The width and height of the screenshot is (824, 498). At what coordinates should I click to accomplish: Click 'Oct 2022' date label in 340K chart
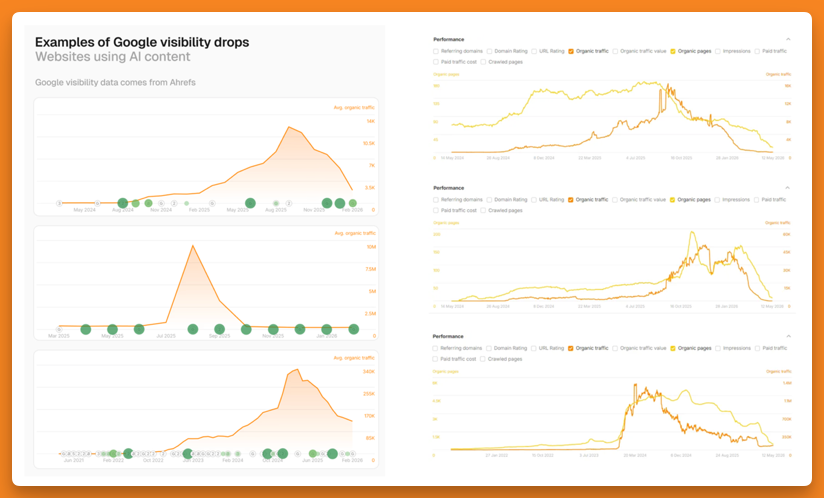[x=153, y=460]
